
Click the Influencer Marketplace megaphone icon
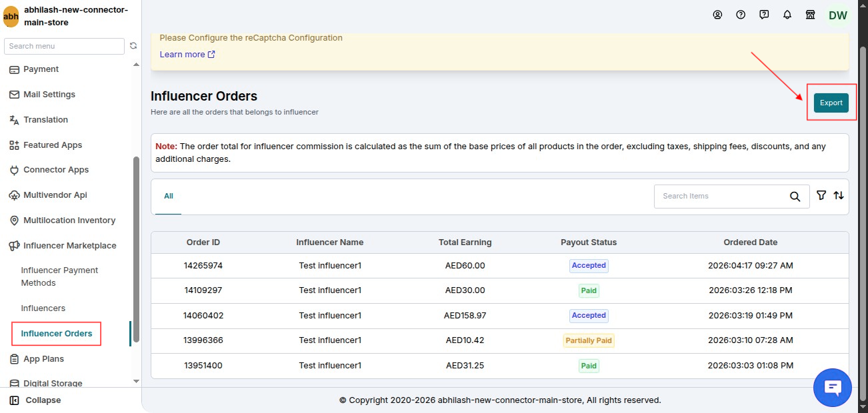(x=14, y=246)
